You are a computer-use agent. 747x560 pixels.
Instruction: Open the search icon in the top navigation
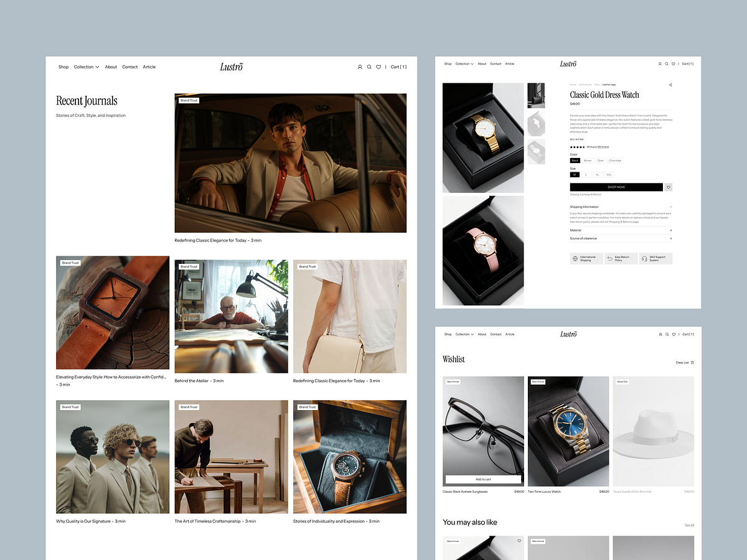point(369,67)
